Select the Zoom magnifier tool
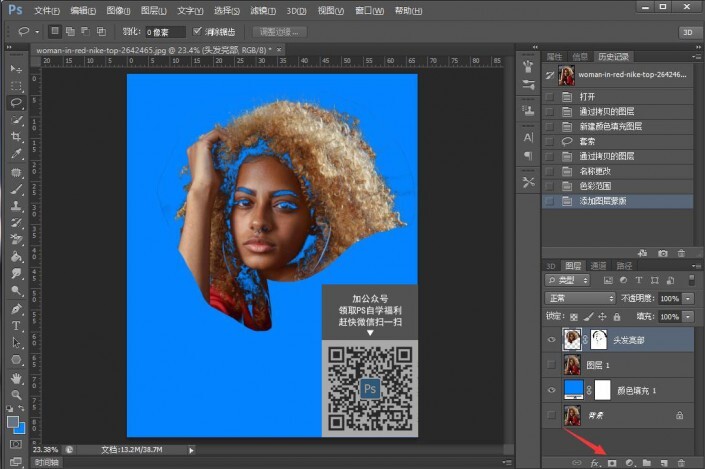 16,394
